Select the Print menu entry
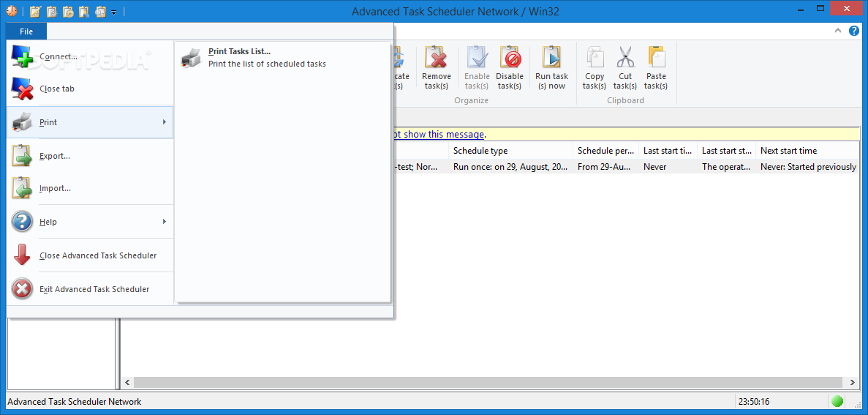Viewport: 868px width, 415px height. [x=90, y=122]
